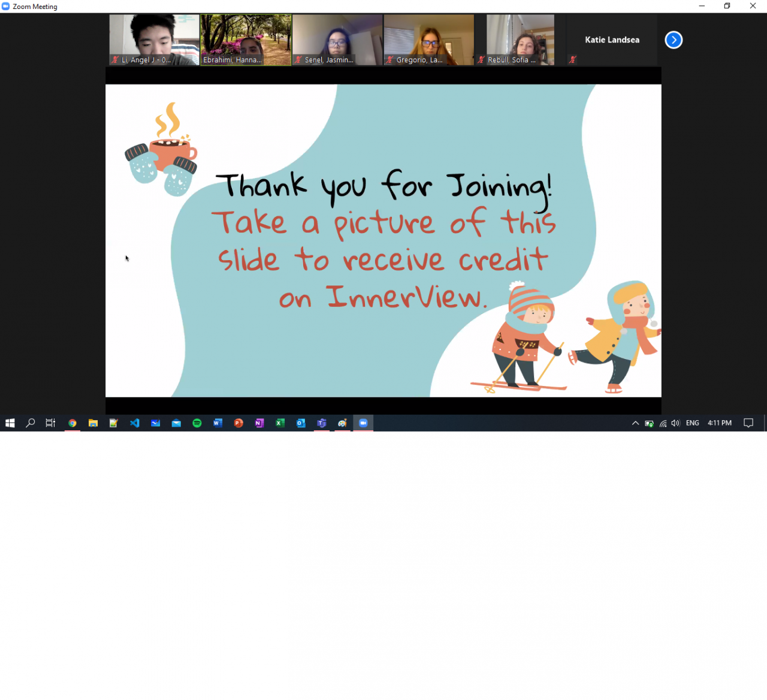Open Outlook from the taskbar
Screen dimensions: 767x700
(301, 423)
